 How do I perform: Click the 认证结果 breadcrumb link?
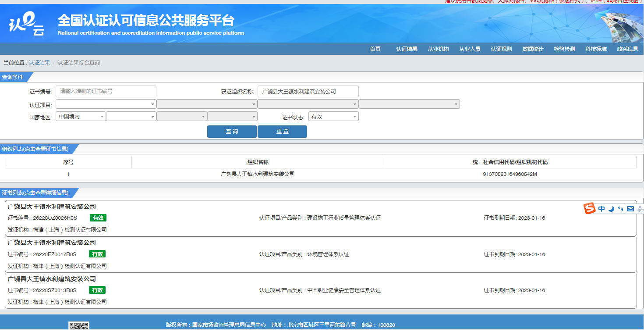[39, 63]
